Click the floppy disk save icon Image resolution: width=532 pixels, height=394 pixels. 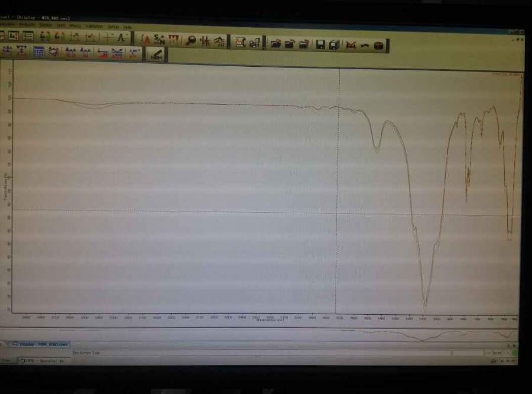point(320,44)
